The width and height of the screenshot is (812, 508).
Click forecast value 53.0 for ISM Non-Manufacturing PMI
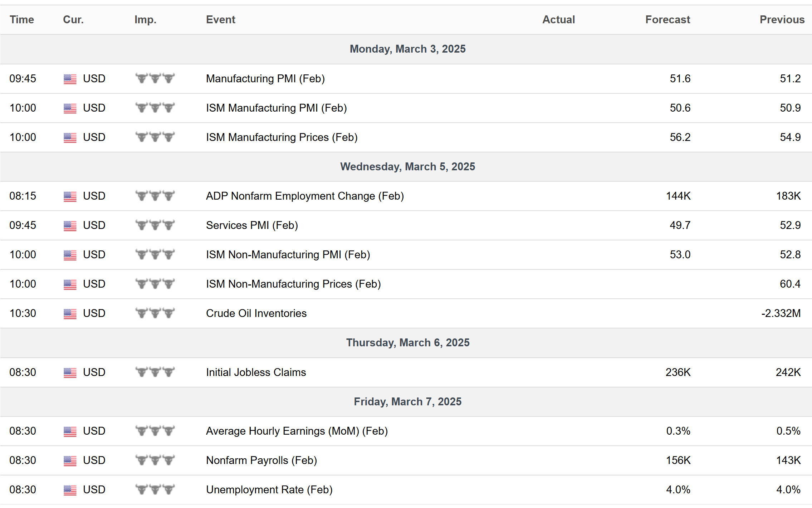coord(680,255)
